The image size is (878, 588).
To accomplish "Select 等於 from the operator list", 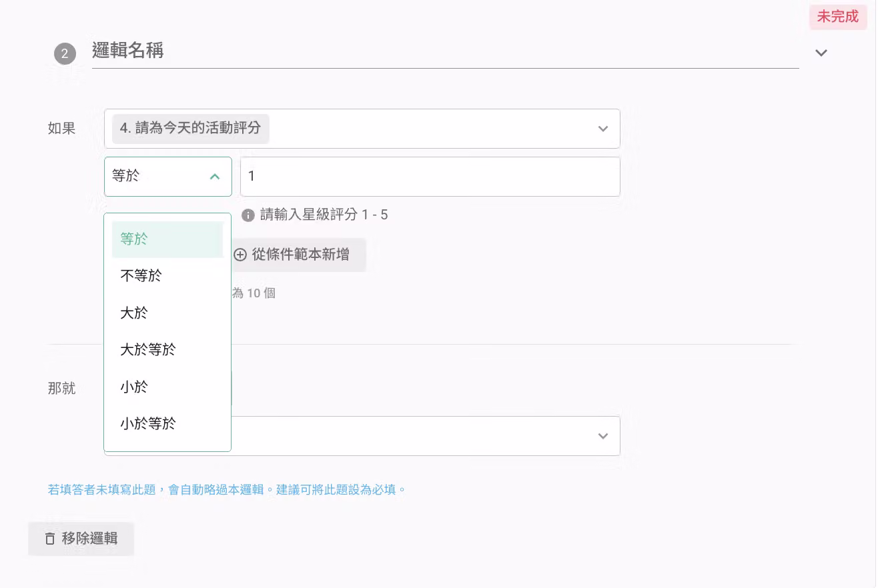I will pyautogui.click(x=167, y=239).
